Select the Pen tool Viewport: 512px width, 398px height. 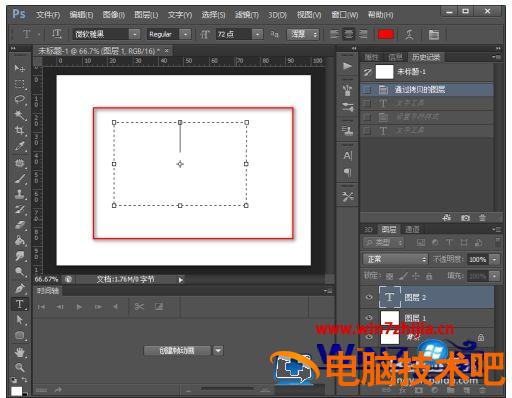point(19,288)
